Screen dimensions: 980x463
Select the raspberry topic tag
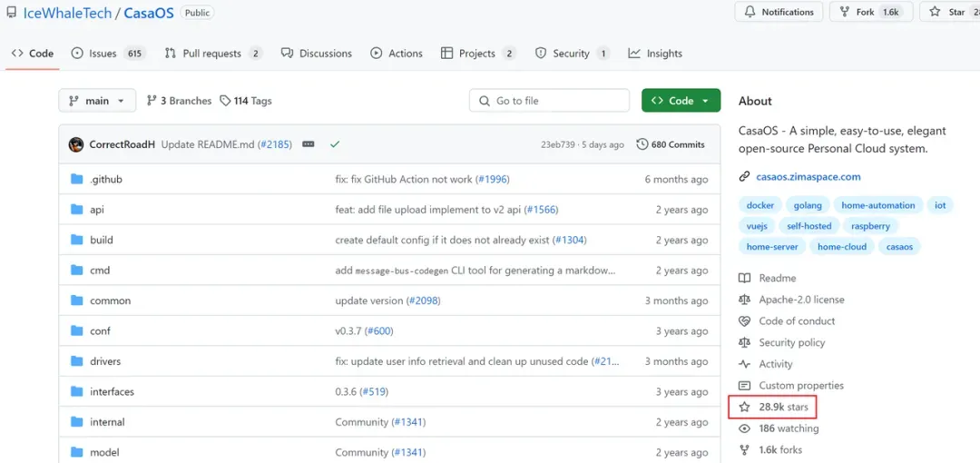point(870,226)
